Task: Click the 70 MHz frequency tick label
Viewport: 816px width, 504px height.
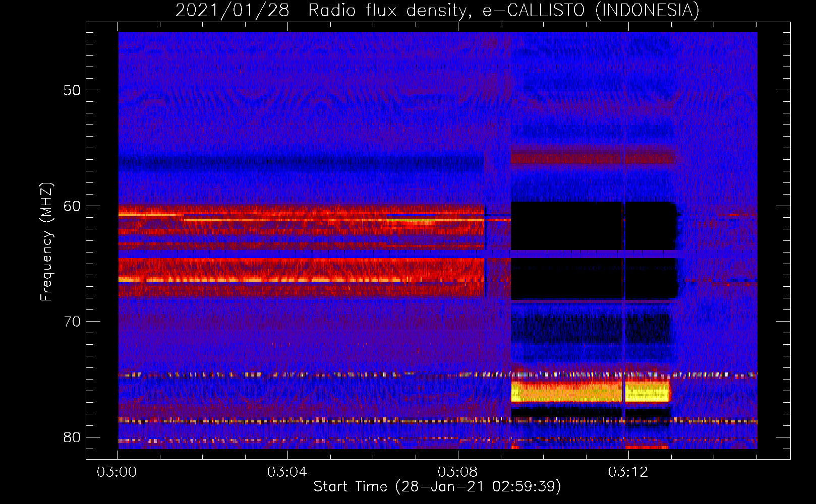Action: click(x=72, y=322)
